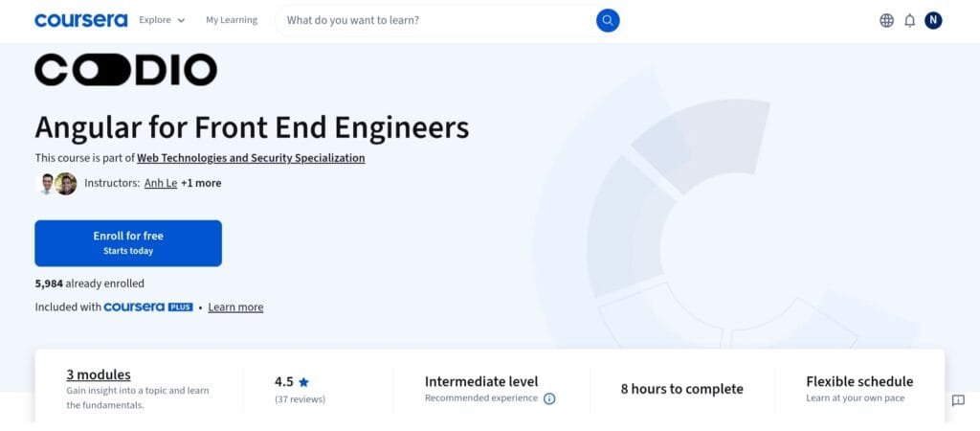Open the notifications bell

point(909,20)
